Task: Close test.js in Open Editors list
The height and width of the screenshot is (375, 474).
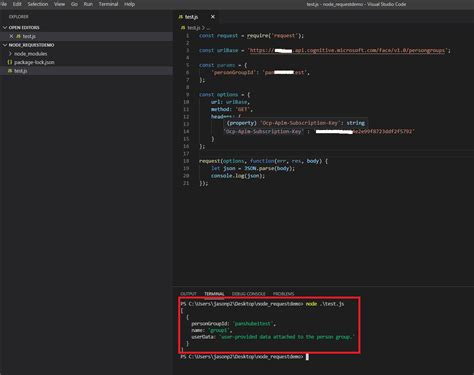Action: tap(11, 36)
